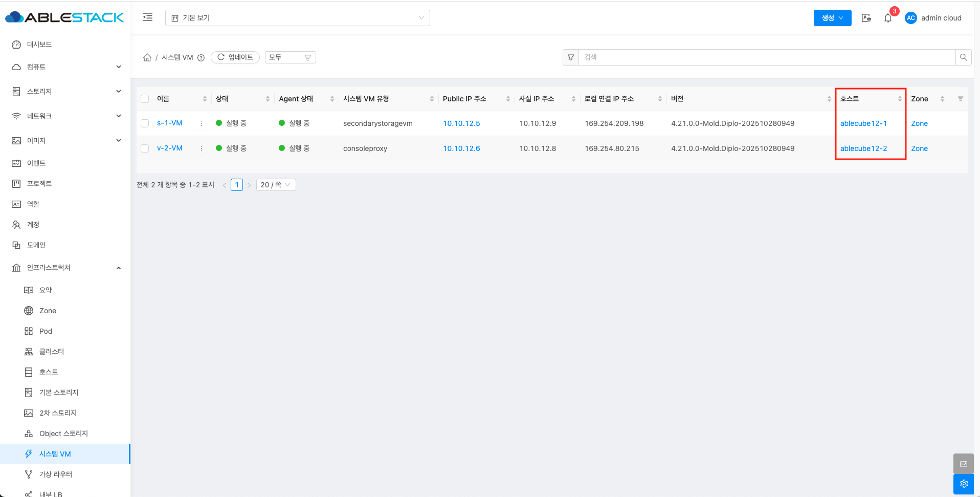980x497 pixels.
Task: Collapse the sidebar with the menu fold icon
Action: pyautogui.click(x=148, y=17)
